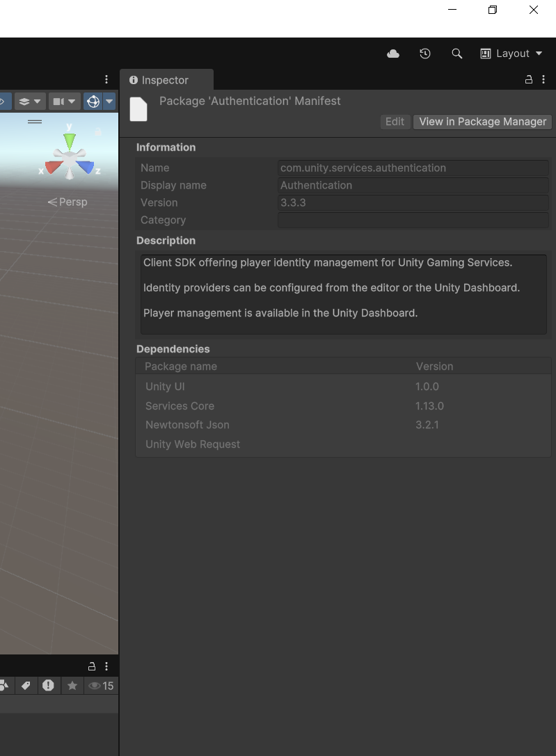Open Inspector panel three-dot menu
The image size is (556, 756).
point(543,79)
